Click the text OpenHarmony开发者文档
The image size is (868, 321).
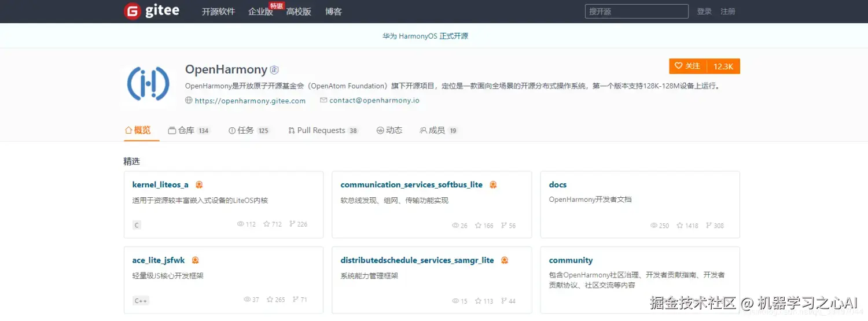pyautogui.click(x=590, y=200)
